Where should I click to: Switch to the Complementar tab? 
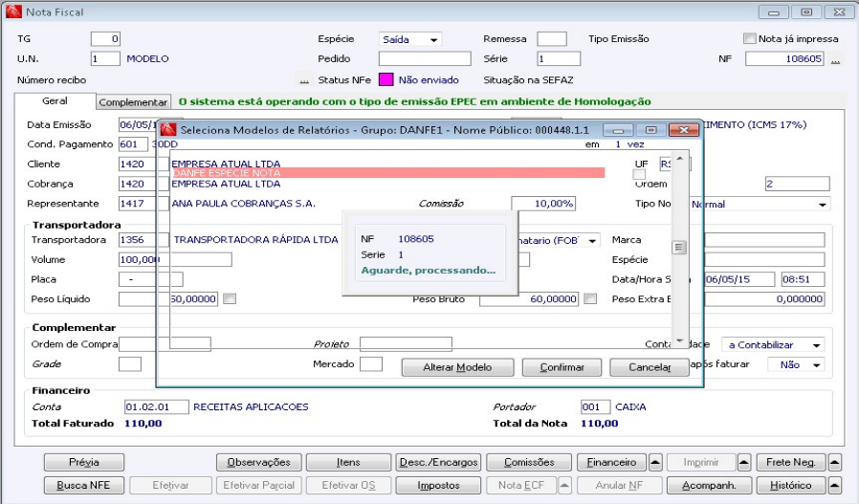click(x=133, y=102)
